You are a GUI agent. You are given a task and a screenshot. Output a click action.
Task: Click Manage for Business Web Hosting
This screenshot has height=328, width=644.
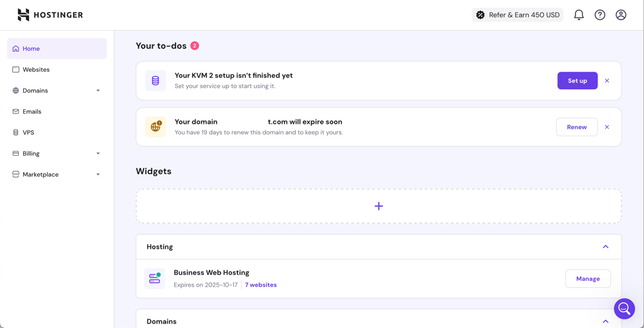[588, 278]
